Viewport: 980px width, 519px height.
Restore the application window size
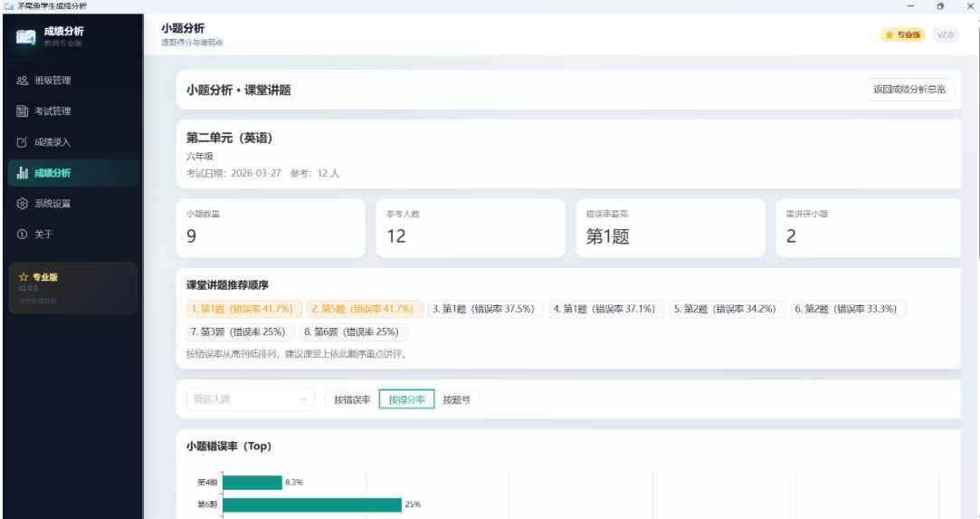(940, 5)
